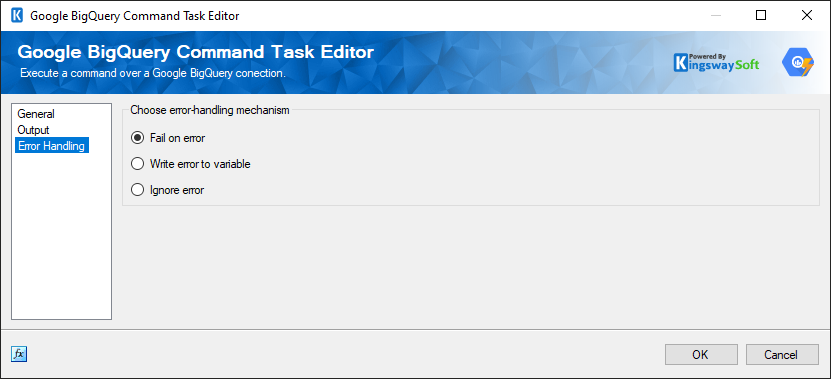Viewport: 831px width, 379px height.
Task: Maximize the task editor window
Action: click(x=761, y=15)
